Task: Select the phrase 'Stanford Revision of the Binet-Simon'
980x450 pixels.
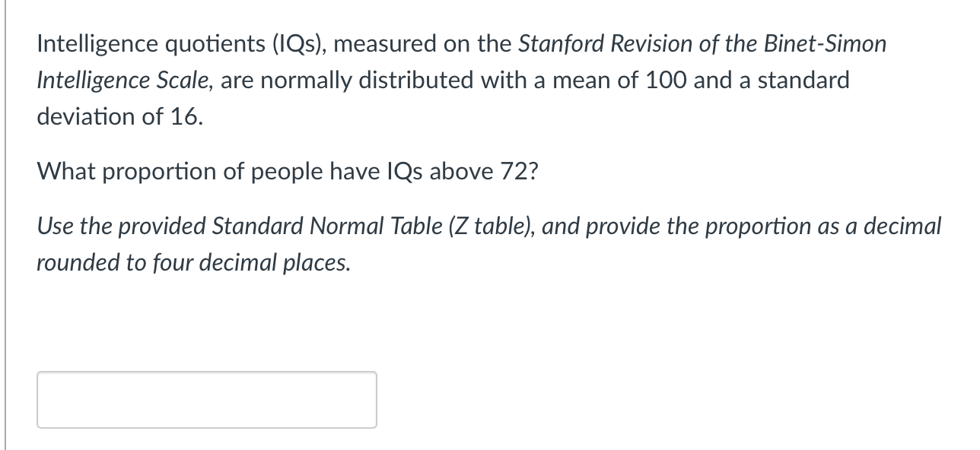Action: tap(700, 43)
